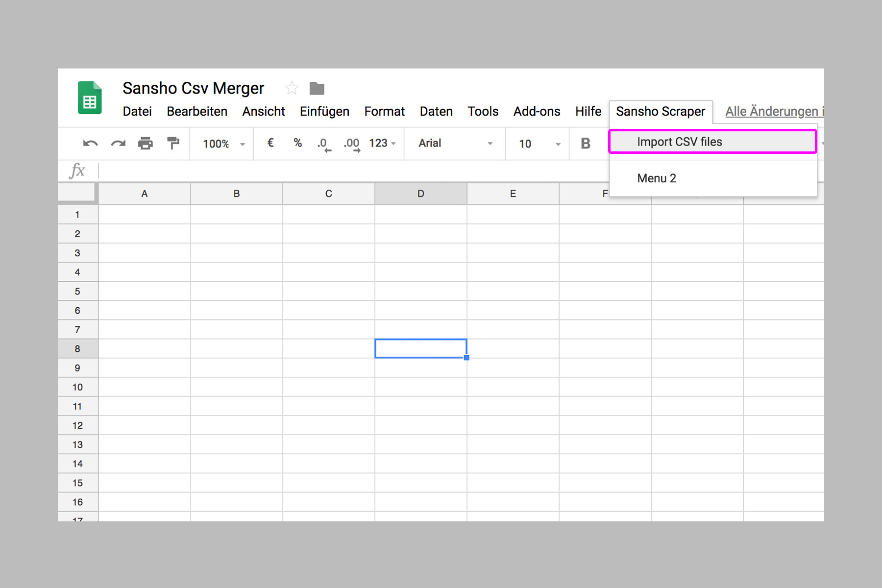This screenshot has height=588, width=882.
Task: Choose Menu 2 entry
Action: (x=712, y=178)
